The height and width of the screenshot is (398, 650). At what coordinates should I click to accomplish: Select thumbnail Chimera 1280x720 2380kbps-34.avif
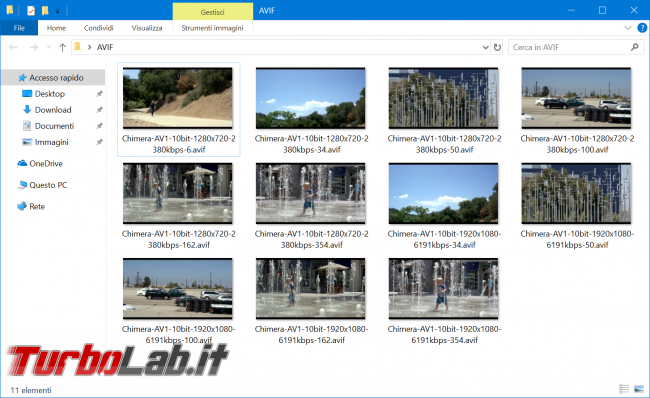click(x=311, y=110)
